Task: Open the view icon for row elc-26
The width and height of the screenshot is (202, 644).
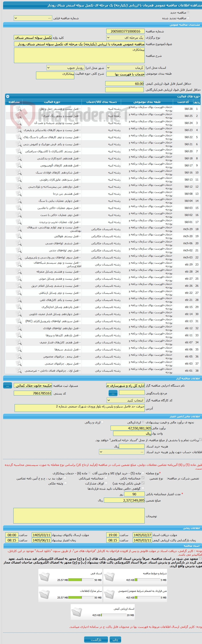Action: [x=19, y=286]
